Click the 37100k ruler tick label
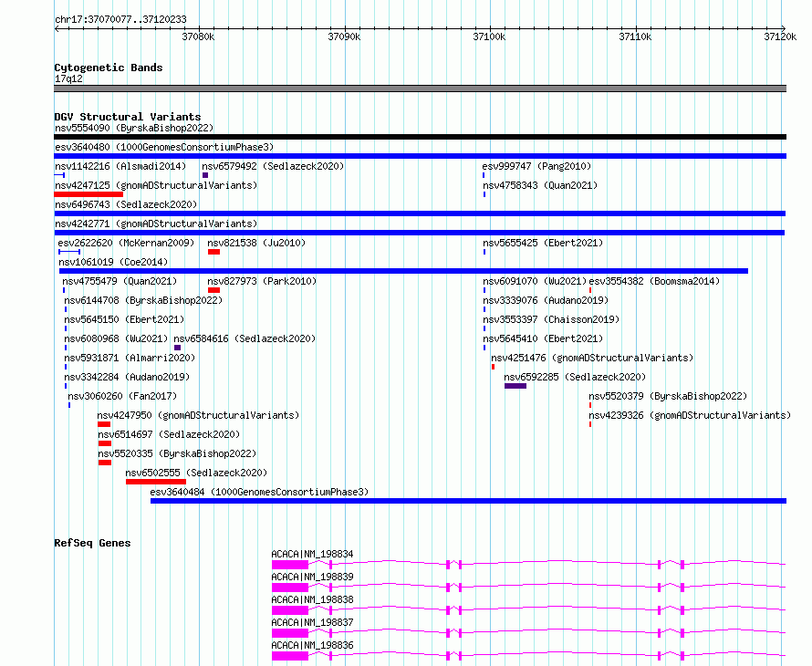The width and height of the screenshot is (812, 666). coord(489,36)
